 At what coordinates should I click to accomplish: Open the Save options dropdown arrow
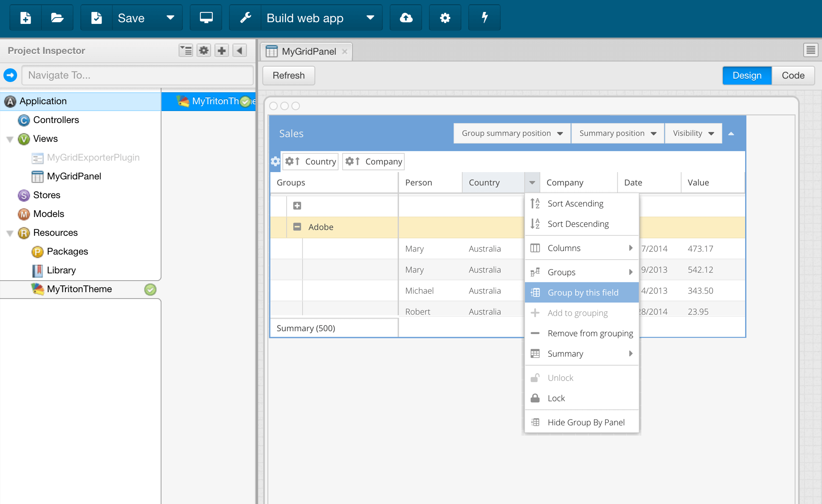(x=170, y=18)
